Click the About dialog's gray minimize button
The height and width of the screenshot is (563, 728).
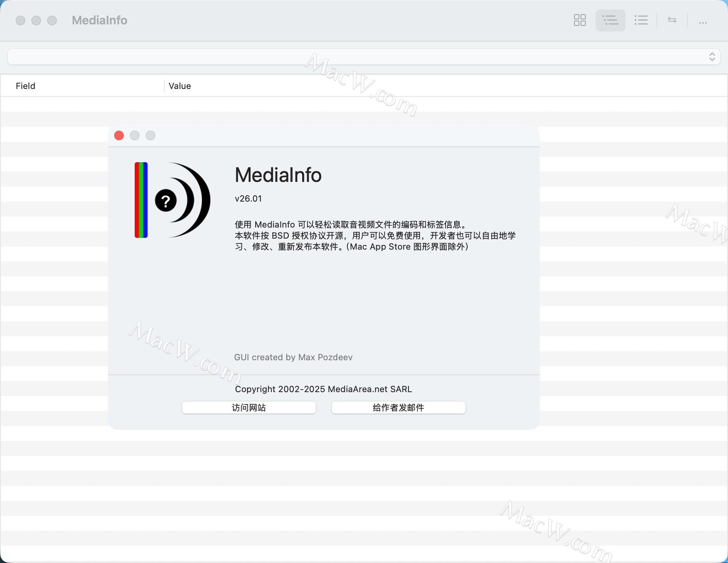(135, 135)
